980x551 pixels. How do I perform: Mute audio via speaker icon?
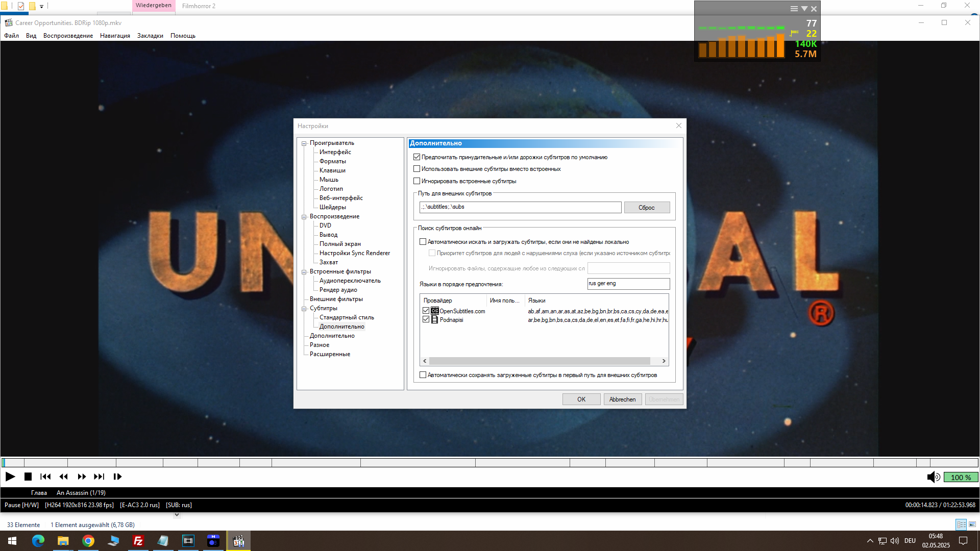point(934,477)
